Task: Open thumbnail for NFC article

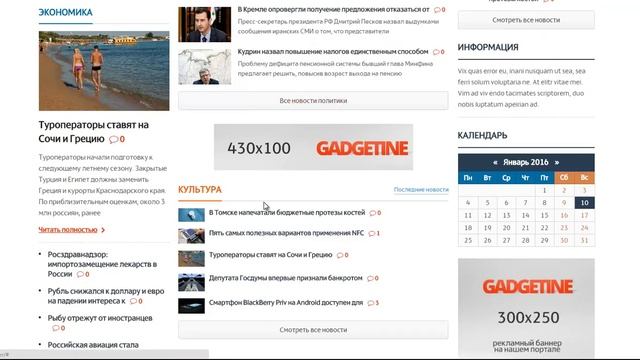Action: (x=191, y=236)
